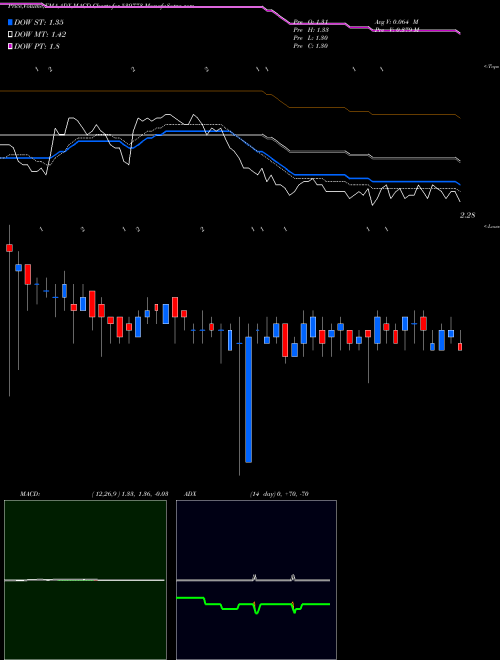Click the ADX panel title
Screen dimensions: 500x660
coord(190,494)
